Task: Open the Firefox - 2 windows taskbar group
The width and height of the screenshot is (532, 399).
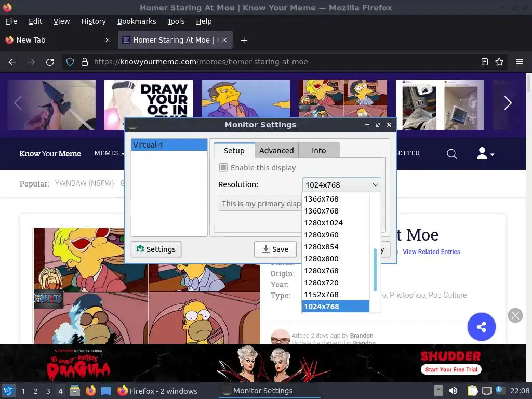Action: coord(158,391)
